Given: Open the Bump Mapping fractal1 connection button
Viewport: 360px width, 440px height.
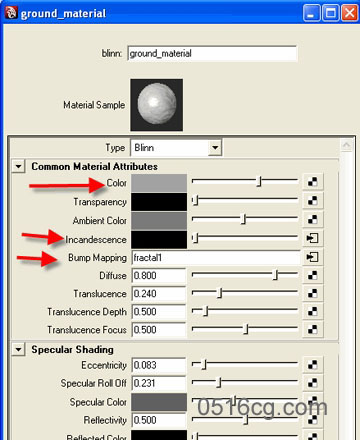Looking at the screenshot, I should pos(312,257).
